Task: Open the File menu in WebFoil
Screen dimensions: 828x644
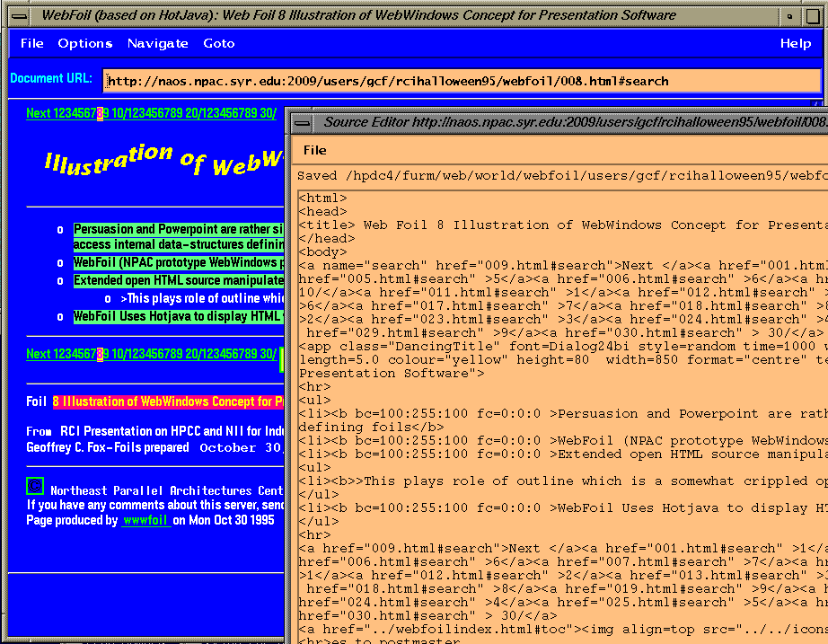Action: point(31,43)
